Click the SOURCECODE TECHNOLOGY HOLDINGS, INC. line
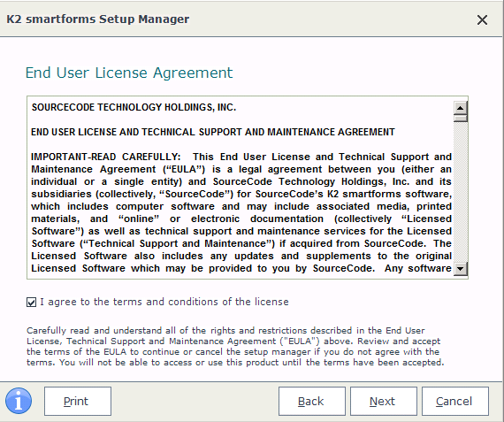Screen dimensions: 504x422 pyautogui.click(x=134, y=107)
